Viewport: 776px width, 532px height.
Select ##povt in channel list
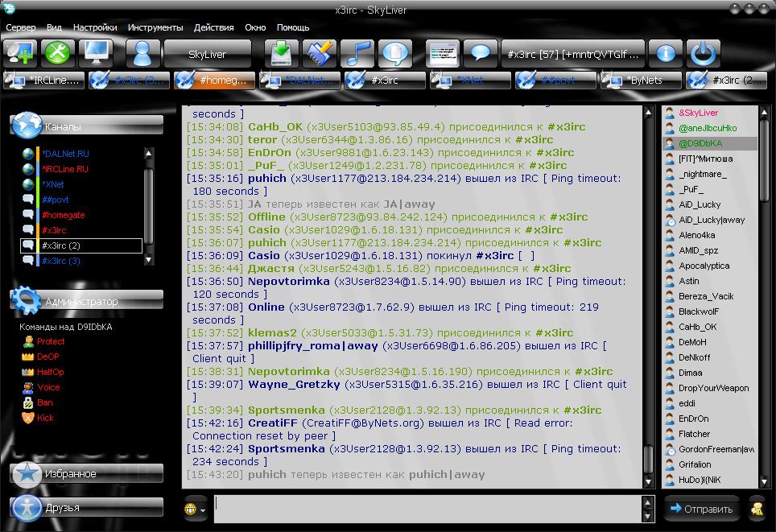pyautogui.click(x=56, y=200)
